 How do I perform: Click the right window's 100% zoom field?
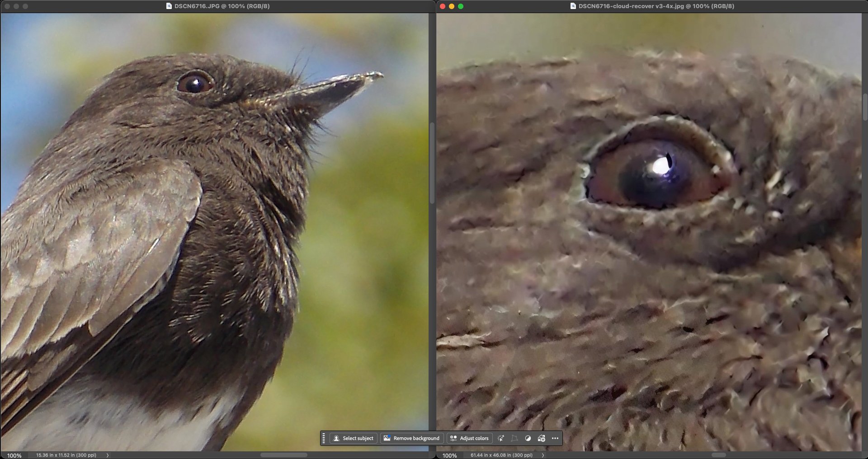(x=450, y=455)
